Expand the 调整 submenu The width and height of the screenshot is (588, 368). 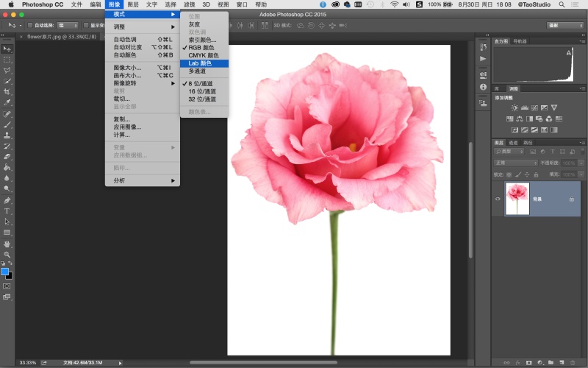click(143, 26)
